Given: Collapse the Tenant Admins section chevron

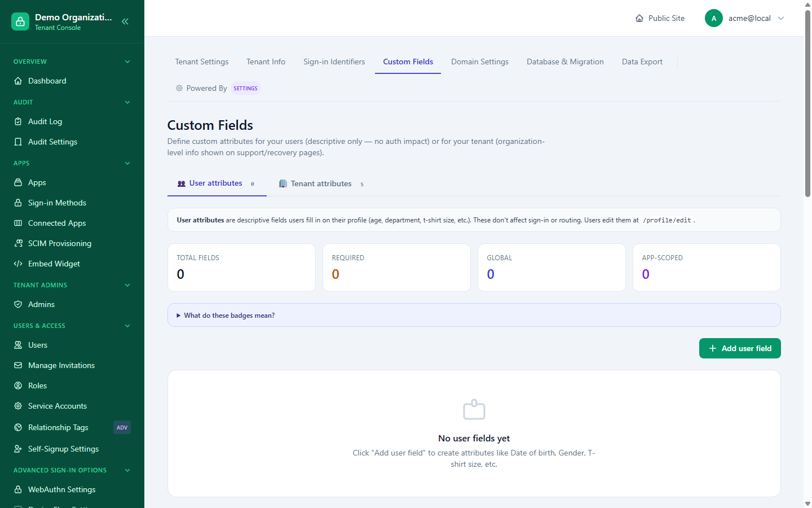Looking at the screenshot, I should click(127, 285).
